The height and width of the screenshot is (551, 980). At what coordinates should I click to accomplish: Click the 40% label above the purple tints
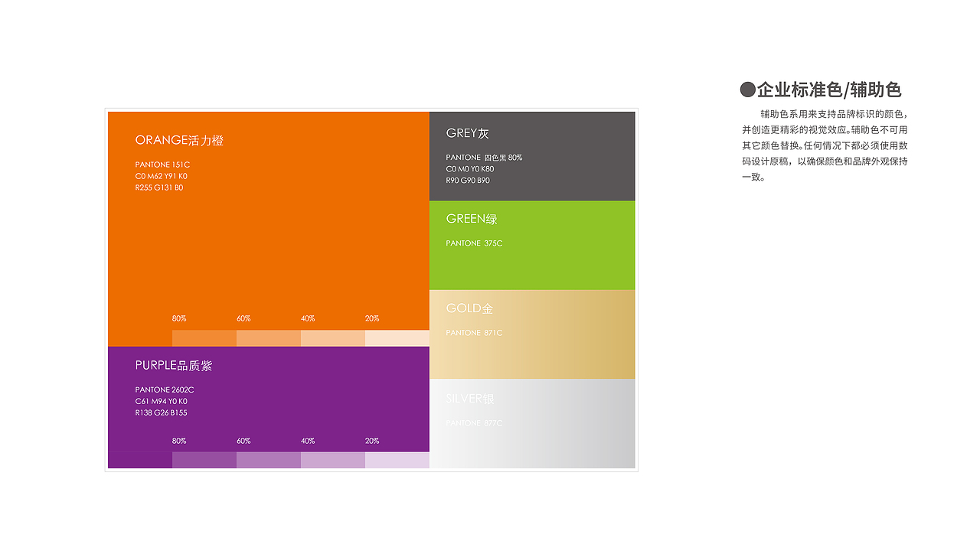coord(308,441)
